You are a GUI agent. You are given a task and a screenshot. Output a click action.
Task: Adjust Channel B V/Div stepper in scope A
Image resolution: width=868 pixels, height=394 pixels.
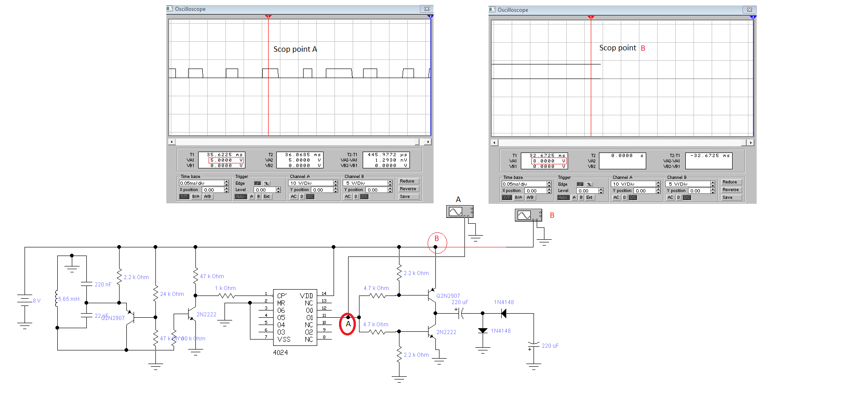[390, 183]
